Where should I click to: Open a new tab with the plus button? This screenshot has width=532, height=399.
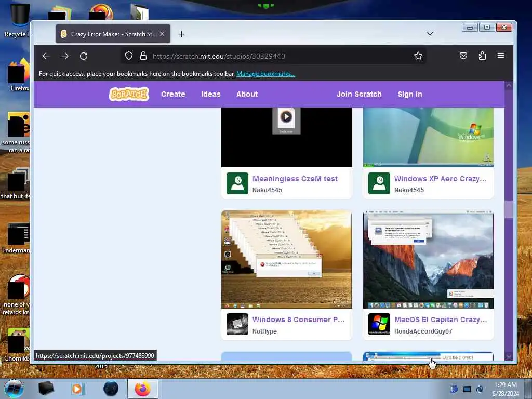tap(181, 34)
